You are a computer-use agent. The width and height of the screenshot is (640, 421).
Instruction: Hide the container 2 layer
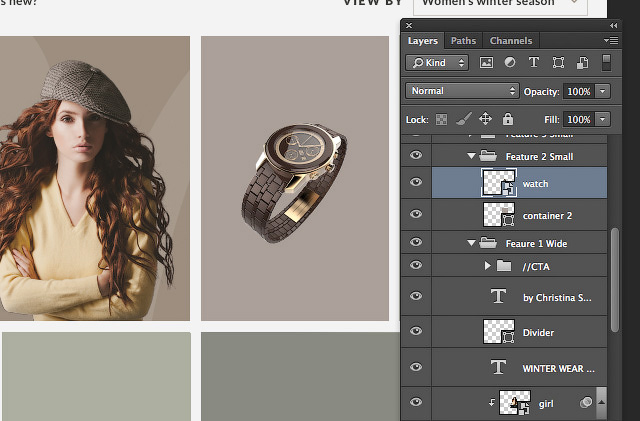pos(416,213)
